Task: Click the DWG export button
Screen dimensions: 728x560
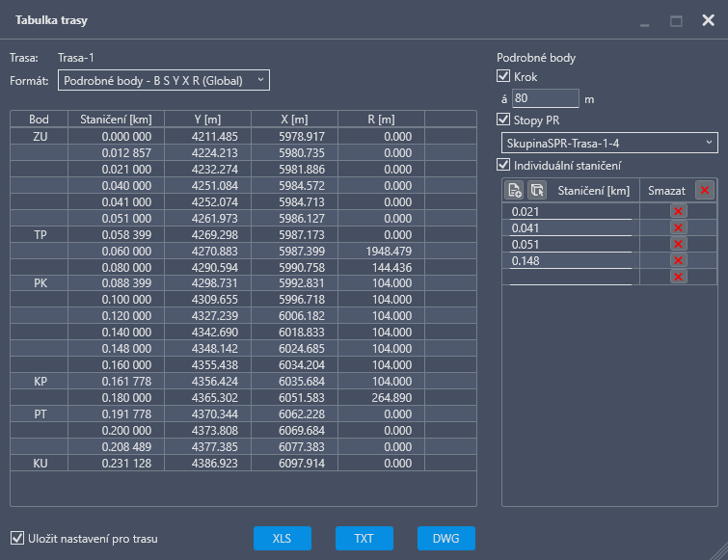Action: tap(446, 539)
